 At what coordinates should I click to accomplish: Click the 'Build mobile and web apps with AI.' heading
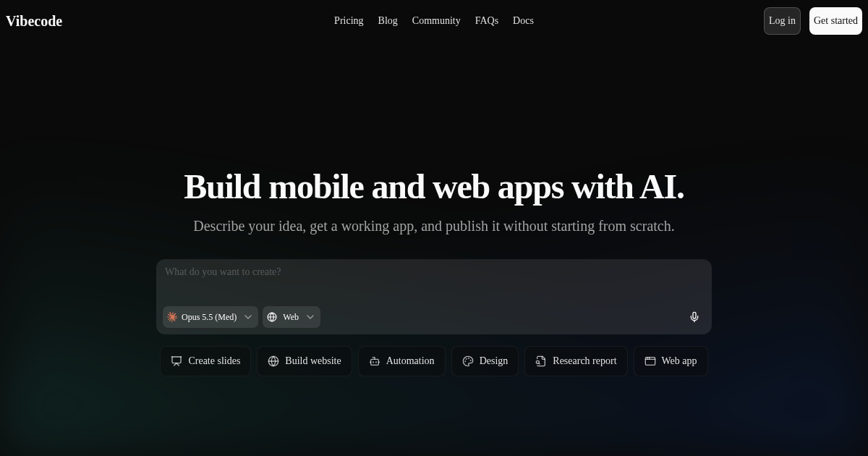pyautogui.click(x=434, y=187)
